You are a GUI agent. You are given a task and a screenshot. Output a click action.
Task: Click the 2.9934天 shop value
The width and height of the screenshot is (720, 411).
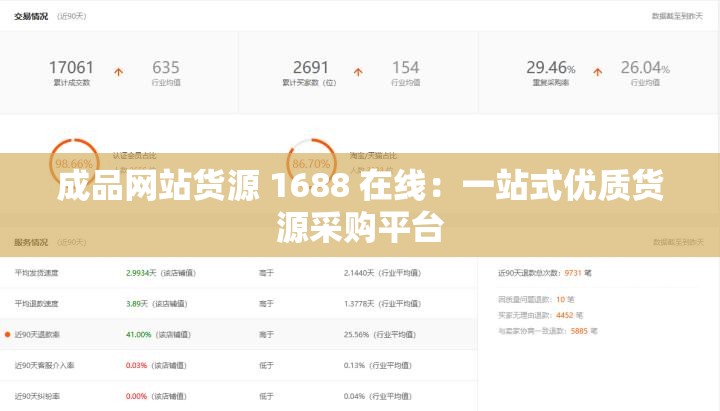pos(141,273)
